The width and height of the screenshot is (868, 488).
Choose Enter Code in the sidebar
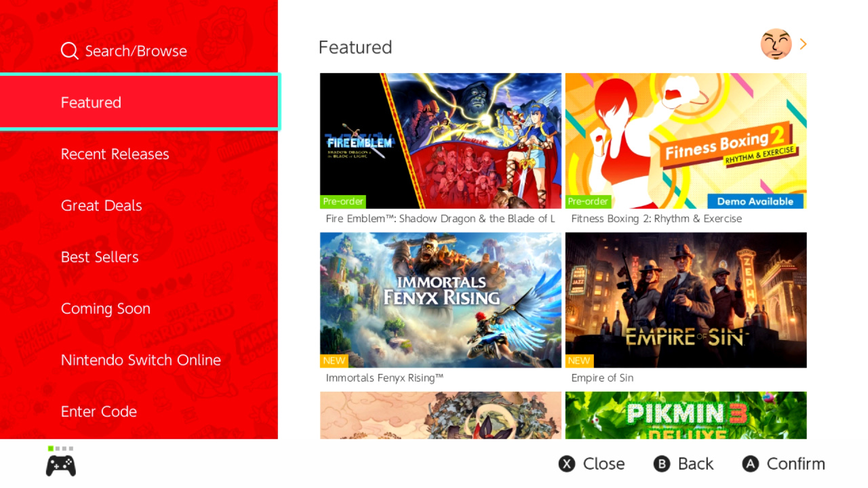tap(139, 411)
